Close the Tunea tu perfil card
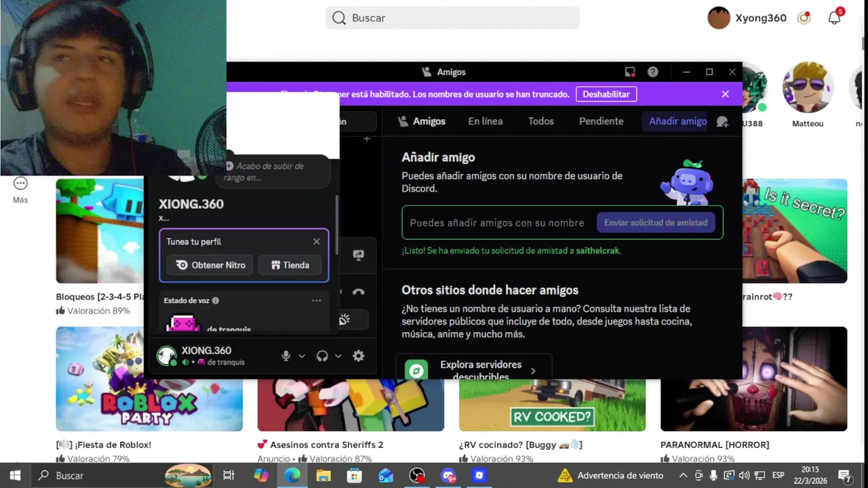 click(316, 241)
